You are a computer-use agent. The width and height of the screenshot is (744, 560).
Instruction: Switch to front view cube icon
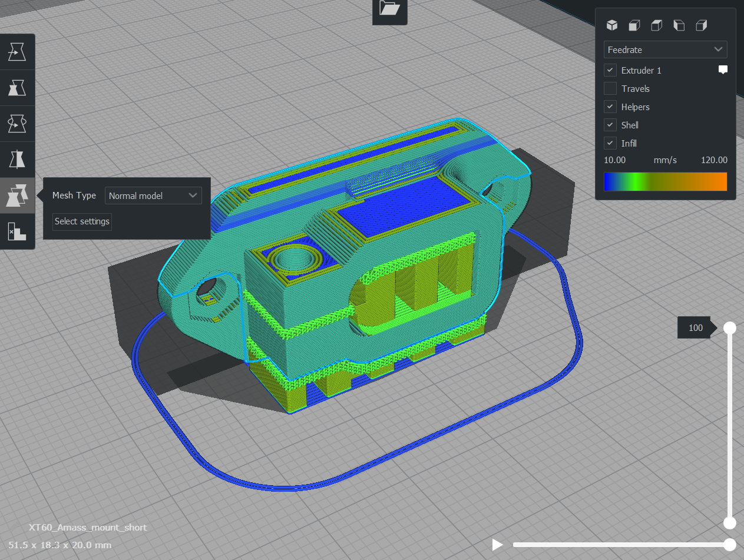pyautogui.click(x=634, y=25)
